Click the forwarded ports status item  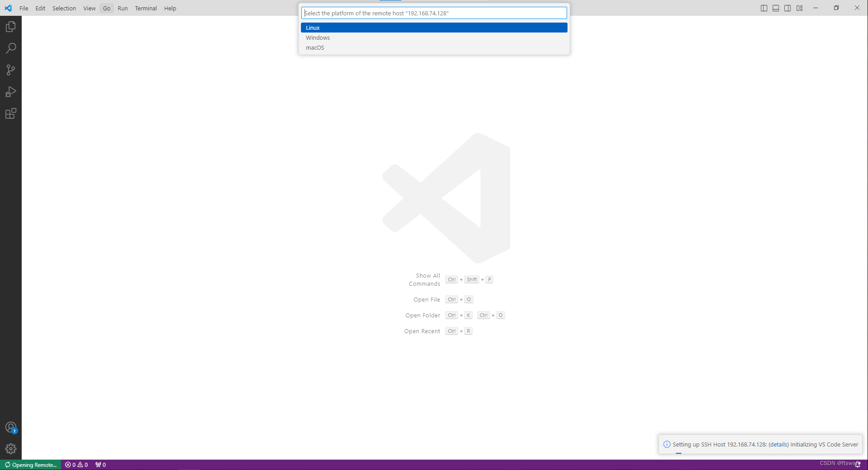[100, 465]
